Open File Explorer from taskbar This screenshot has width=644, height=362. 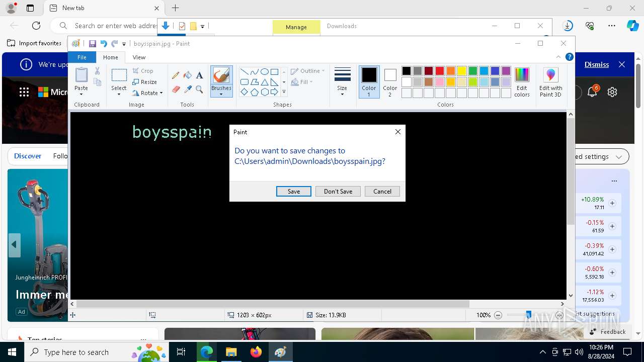coord(231,352)
